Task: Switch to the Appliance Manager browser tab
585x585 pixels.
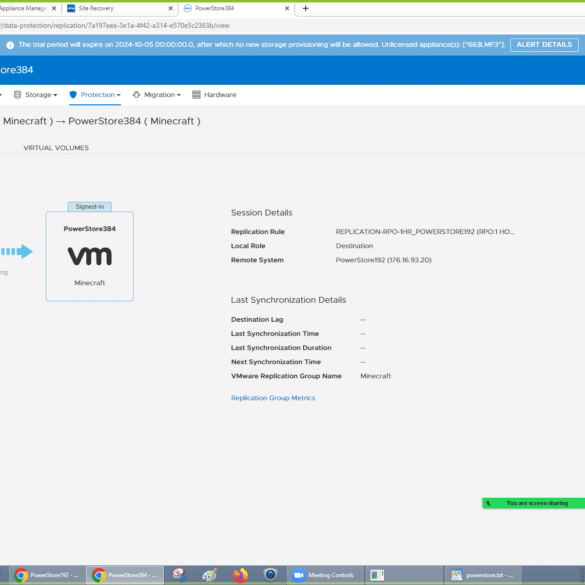Action: (x=29, y=8)
